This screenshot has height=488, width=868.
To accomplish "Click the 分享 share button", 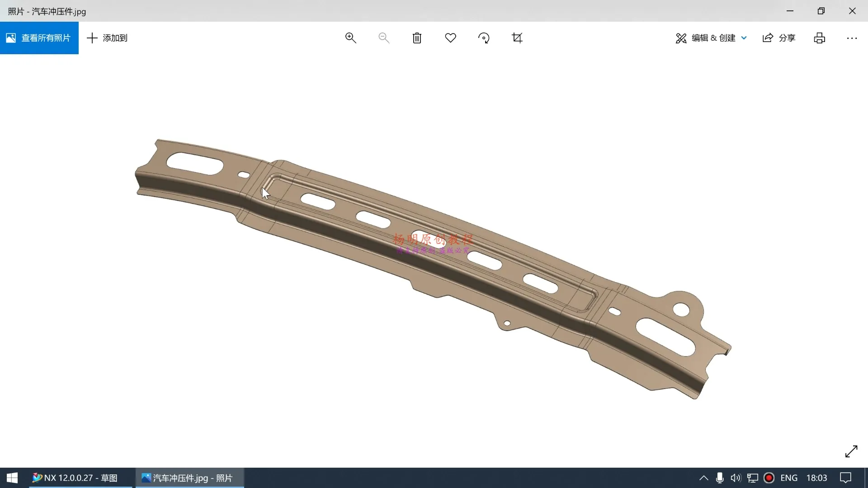I will (x=779, y=38).
